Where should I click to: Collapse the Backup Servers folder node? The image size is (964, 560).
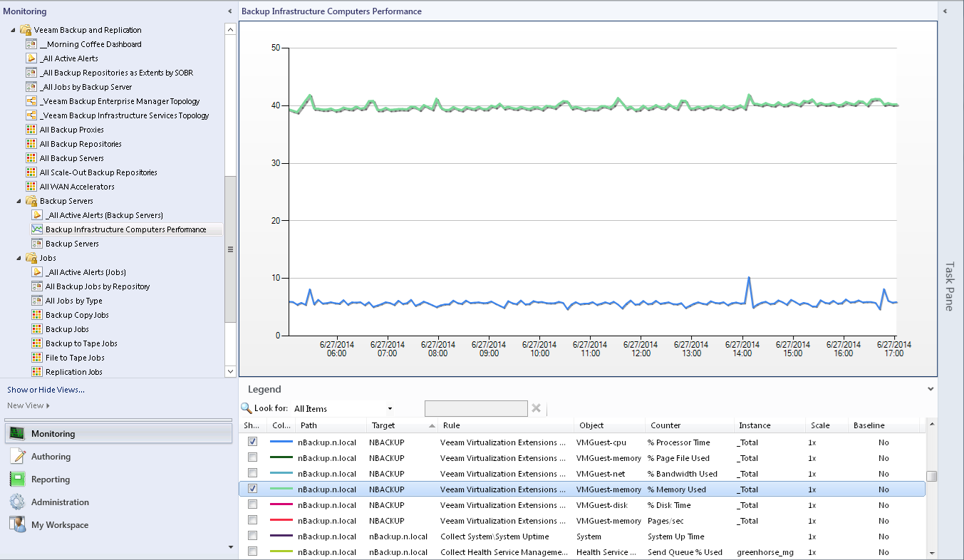point(19,201)
